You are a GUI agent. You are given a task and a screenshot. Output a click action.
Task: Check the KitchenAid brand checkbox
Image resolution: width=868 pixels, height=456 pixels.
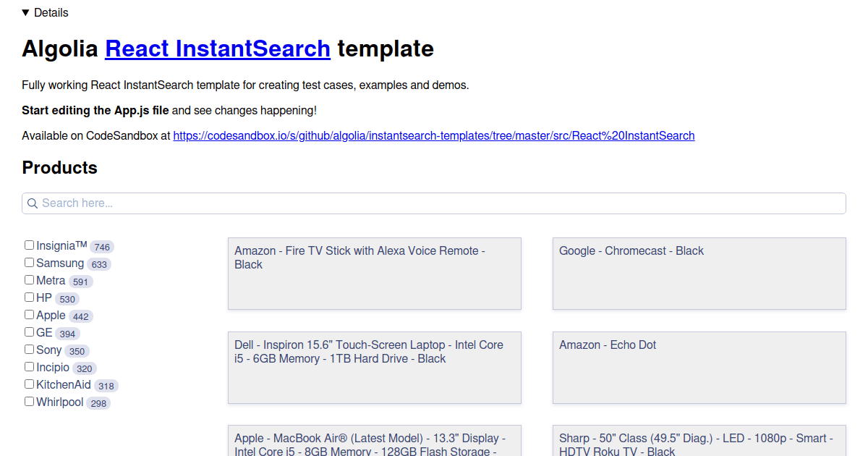pyautogui.click(x=30, y=384)
